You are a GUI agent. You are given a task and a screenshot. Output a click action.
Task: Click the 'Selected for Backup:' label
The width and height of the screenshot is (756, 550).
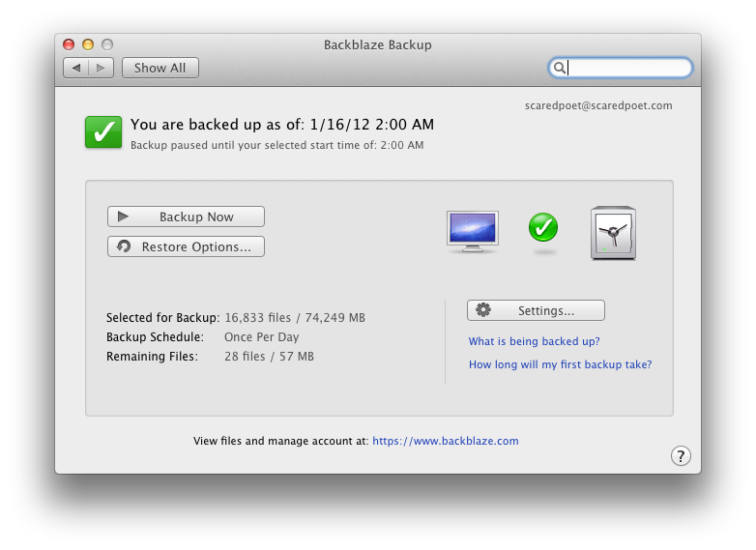click(163, 318)
